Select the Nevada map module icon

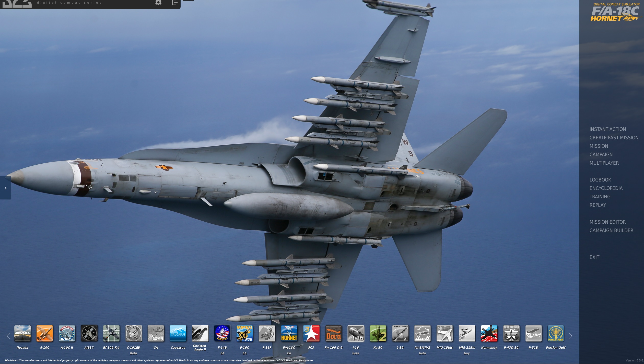pos(22,333)
